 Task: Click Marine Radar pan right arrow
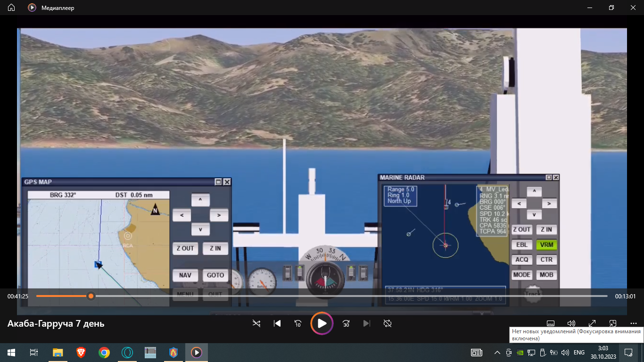(x=549, y=204)
